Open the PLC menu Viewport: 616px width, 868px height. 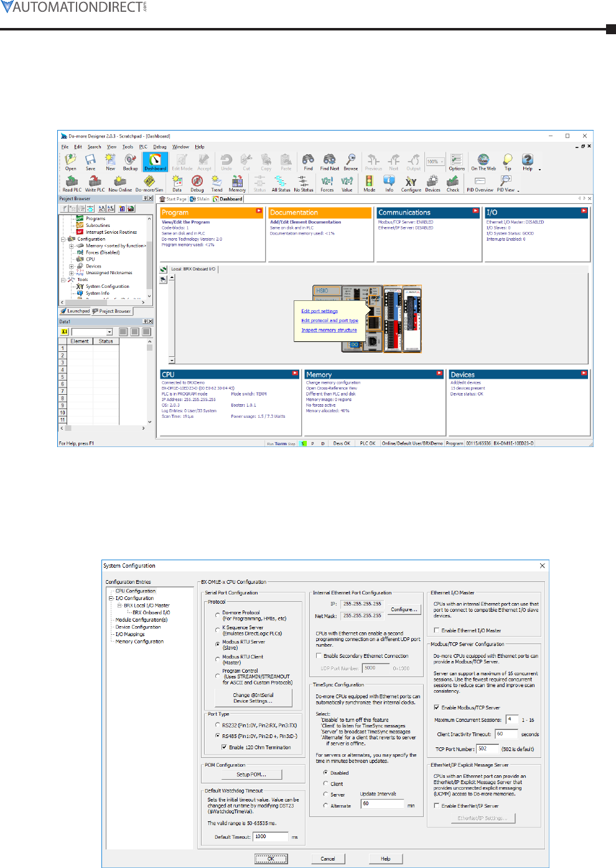(x=143, y=147)
